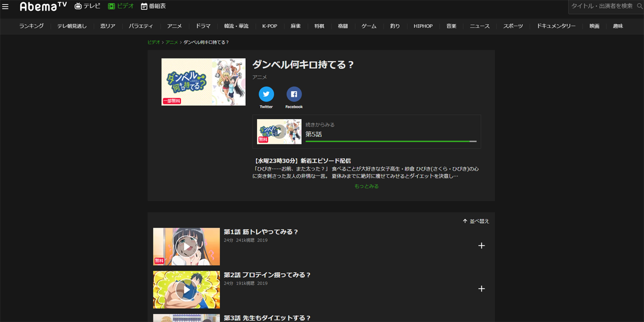Select the 恋リア category
The height and width of the screenshot is (322, 644).
(108, 26)
